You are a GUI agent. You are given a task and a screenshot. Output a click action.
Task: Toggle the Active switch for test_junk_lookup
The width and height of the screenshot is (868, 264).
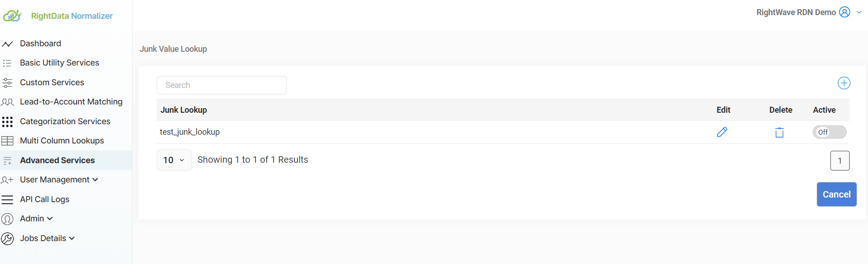829,132
